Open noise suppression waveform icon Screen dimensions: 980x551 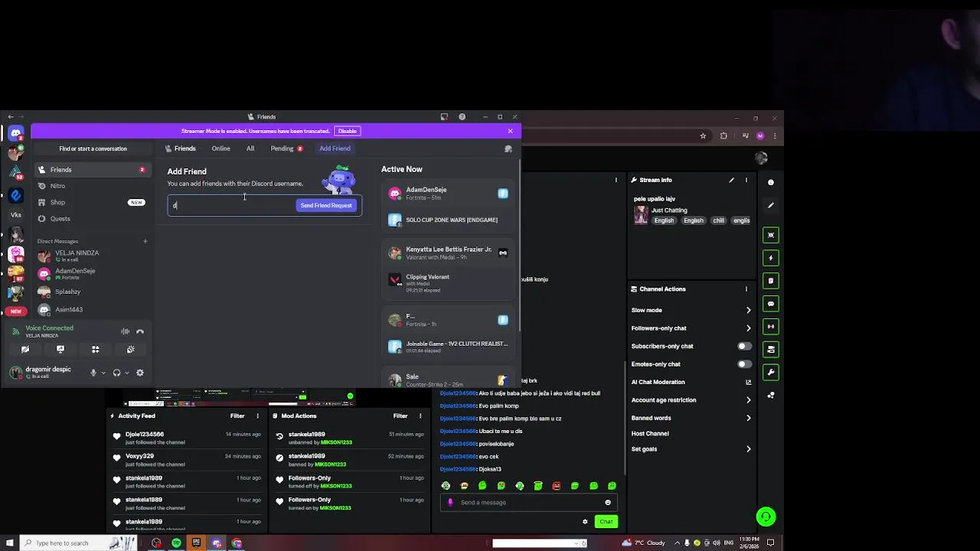125,331
